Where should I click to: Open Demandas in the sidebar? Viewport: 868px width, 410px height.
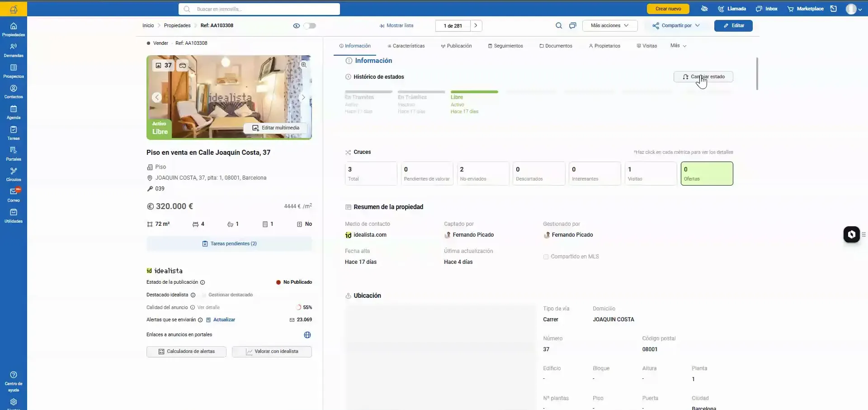pos(14,50)
